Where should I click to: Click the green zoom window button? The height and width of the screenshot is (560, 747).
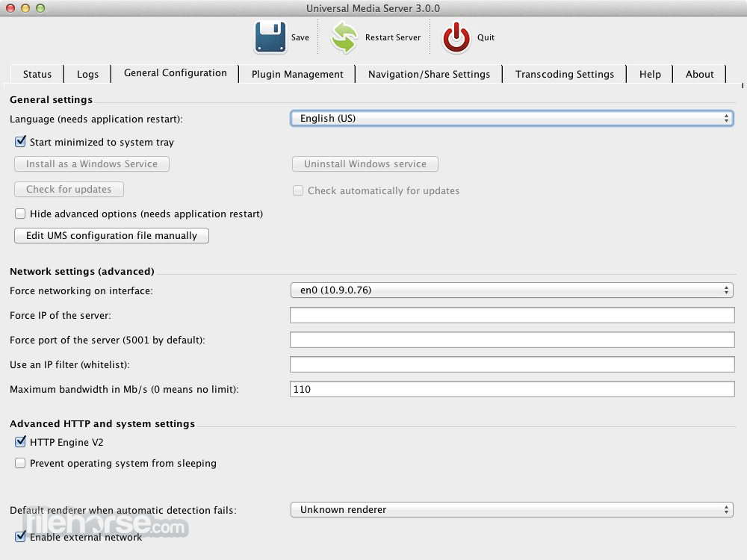[x=40, y=8]
